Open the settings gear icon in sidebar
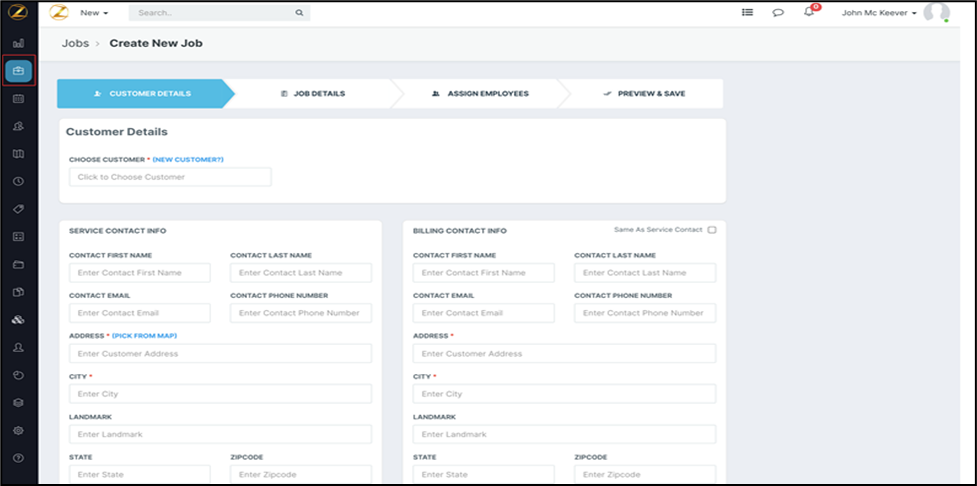Image resolution: width=977 pixels, height=486 pixels. tap(19, 430)
